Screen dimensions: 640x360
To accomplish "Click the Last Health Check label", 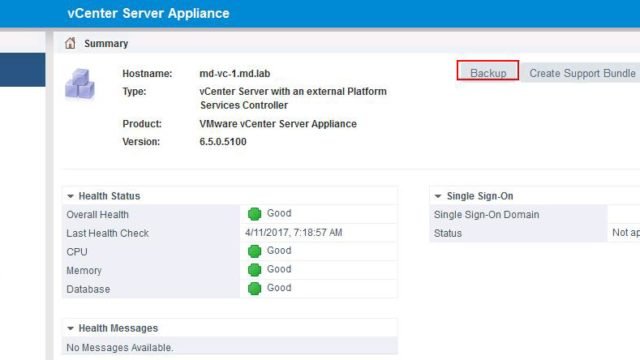I will pos(107,233).
